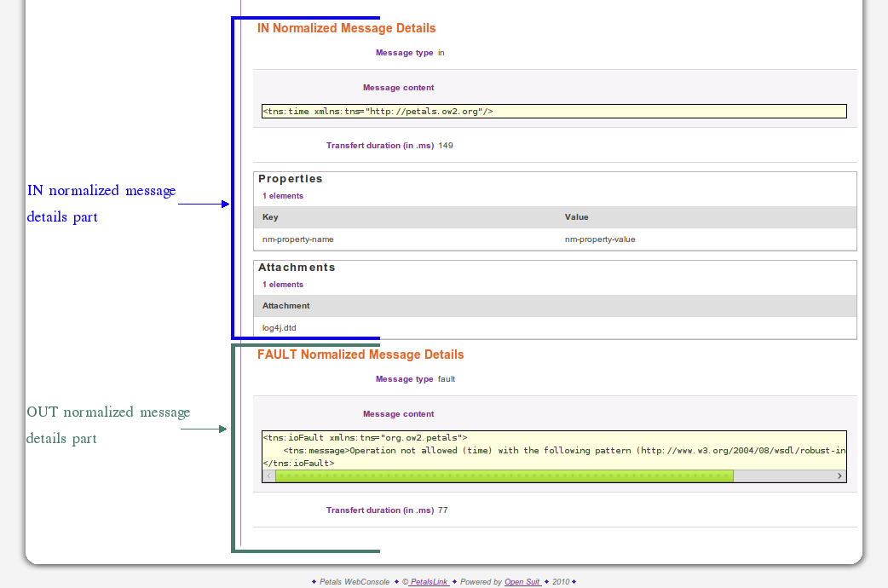Open the Open Suit footer link
Viewport: 888px width, 588px height.
click(x=522, y=582)
